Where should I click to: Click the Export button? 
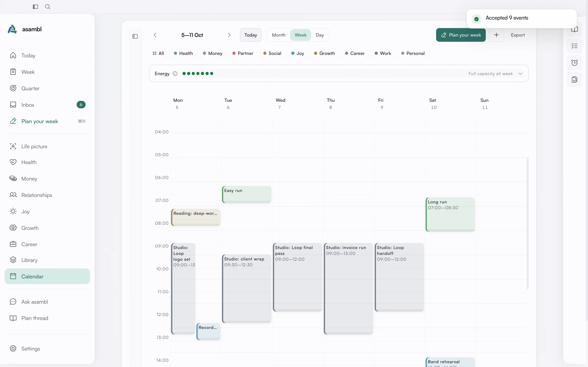(x=518, y=35)
